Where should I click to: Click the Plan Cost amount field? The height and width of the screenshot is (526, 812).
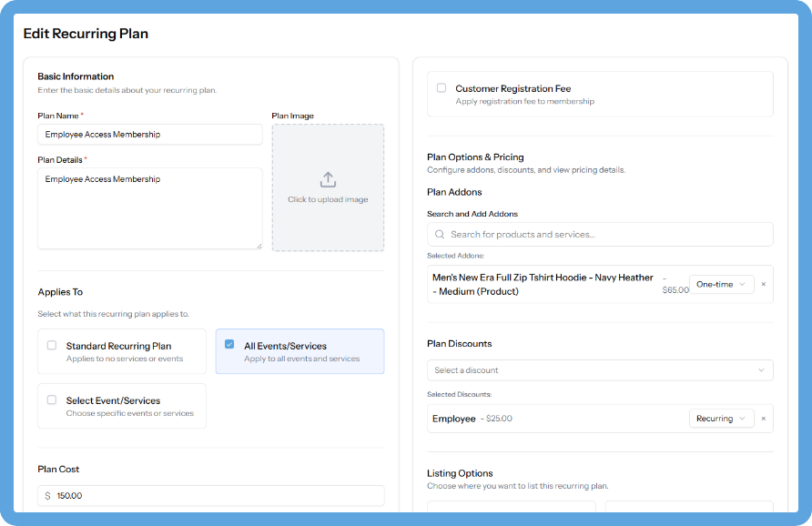coord(210,495)
